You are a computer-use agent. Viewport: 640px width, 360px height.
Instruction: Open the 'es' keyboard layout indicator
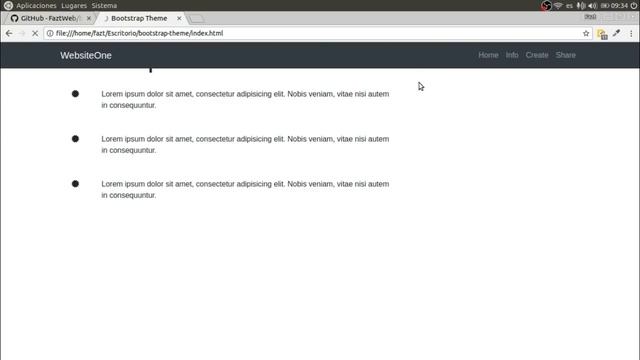[569, 6]
